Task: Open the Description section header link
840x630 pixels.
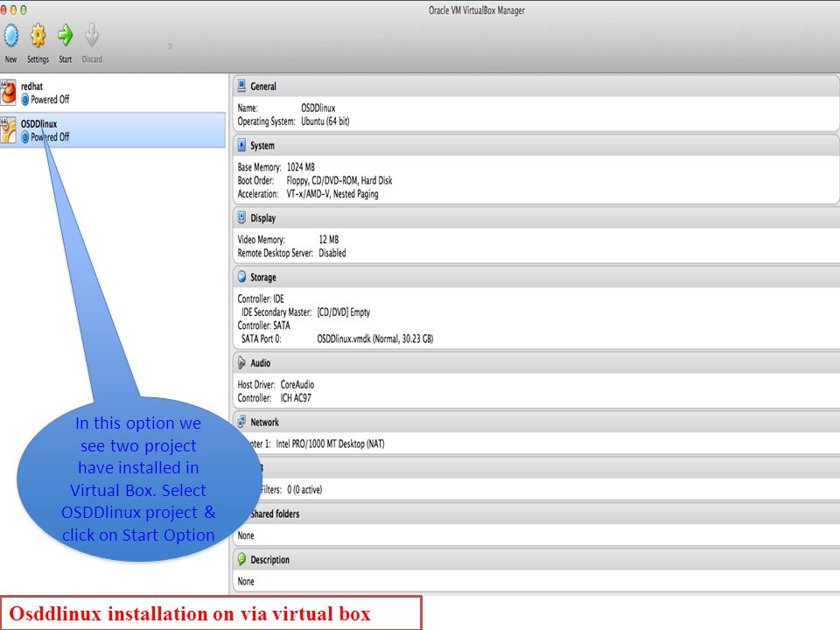Action: click(x=270, y=560)
